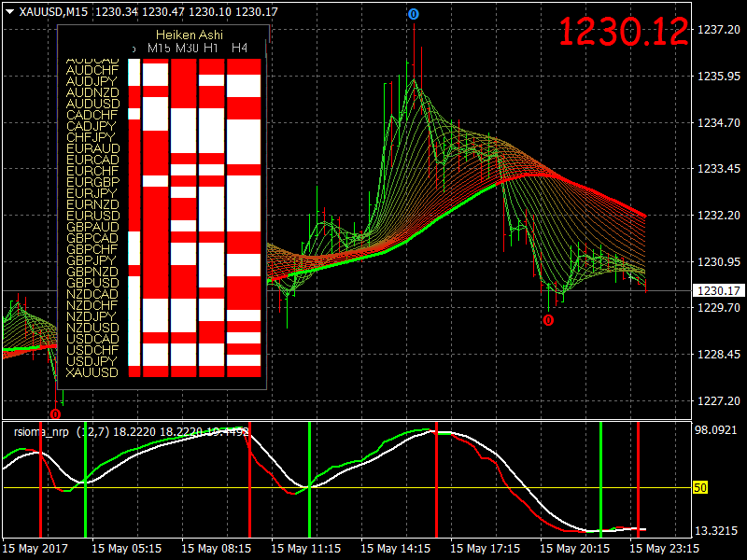Image resolution: width=747 pixels, height=560 pixels.
Task: Click the 1230.17 current price label on the axis
Action: (x=718, y=290)
